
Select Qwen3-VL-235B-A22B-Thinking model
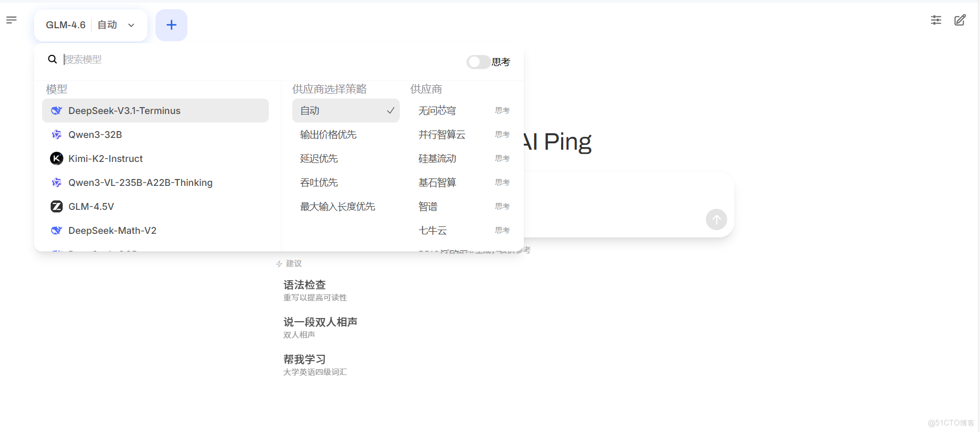point(155,183)
